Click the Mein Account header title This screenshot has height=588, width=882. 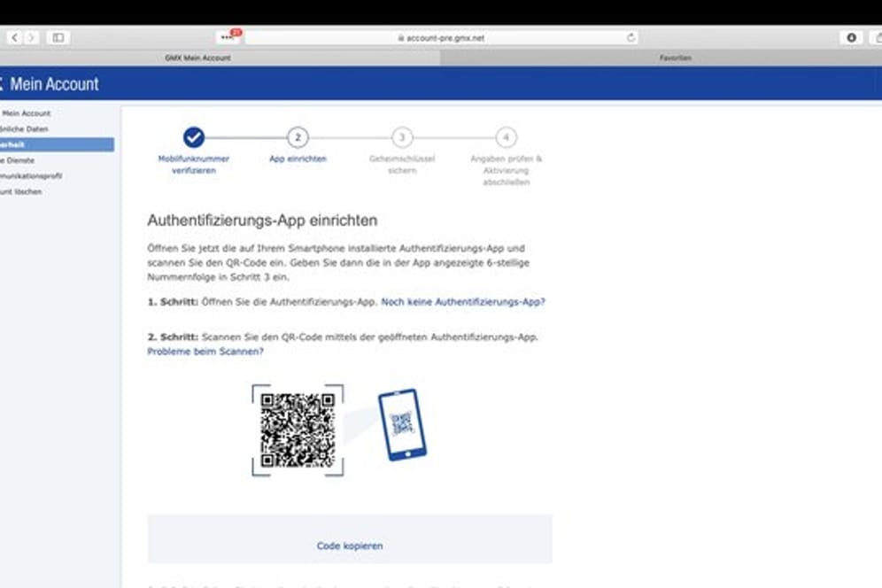pos(54,84)
